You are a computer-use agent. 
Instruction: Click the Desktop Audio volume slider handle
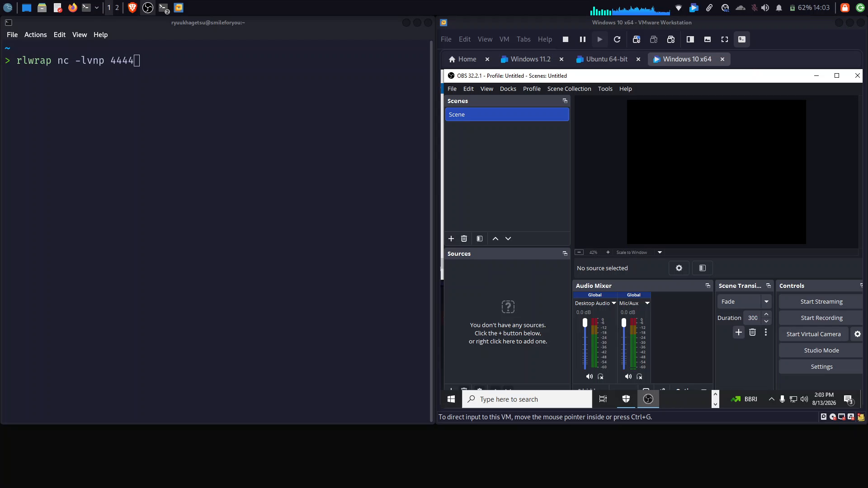click(585, 323)
